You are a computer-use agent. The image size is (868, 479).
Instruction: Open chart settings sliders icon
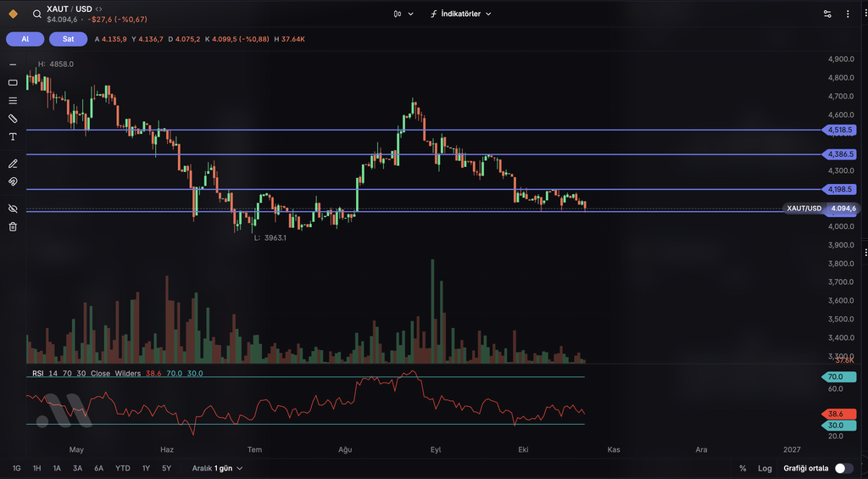[827, 14]
